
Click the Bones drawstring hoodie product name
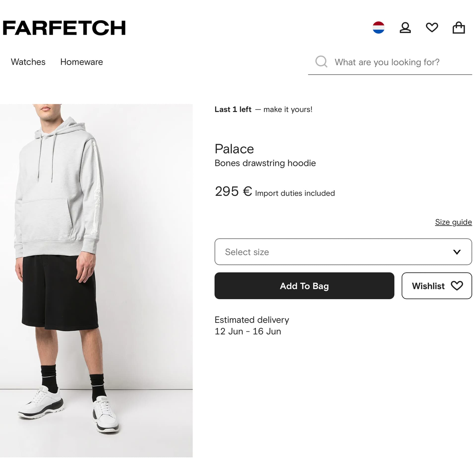point(265,163)
